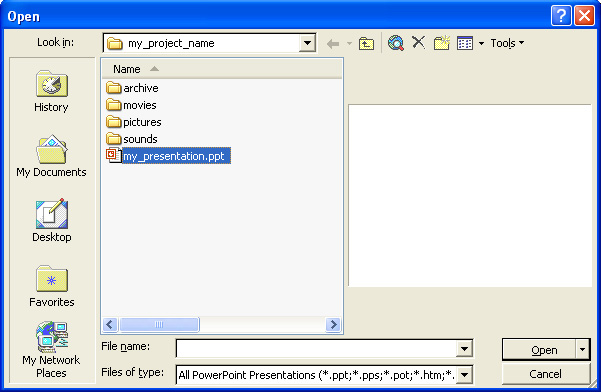Jump to Desktop in places bar
Image resolution: width=601 pixels, height=392 pixels.
tap(51, 221)
